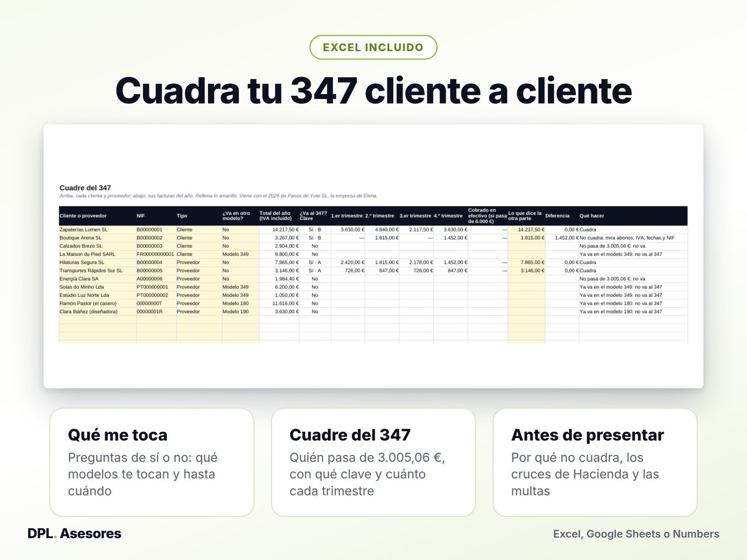Image resolution: width=747 pixels, height=560 pixels.
Task: Select the 'NIF' column header
Action: (x=156, y=216)
